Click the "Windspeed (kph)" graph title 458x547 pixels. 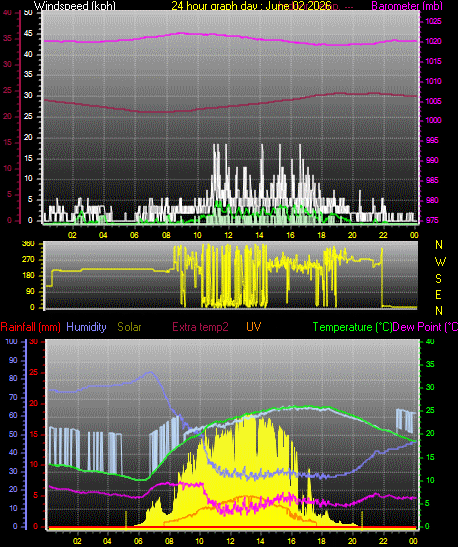point(75,6)
